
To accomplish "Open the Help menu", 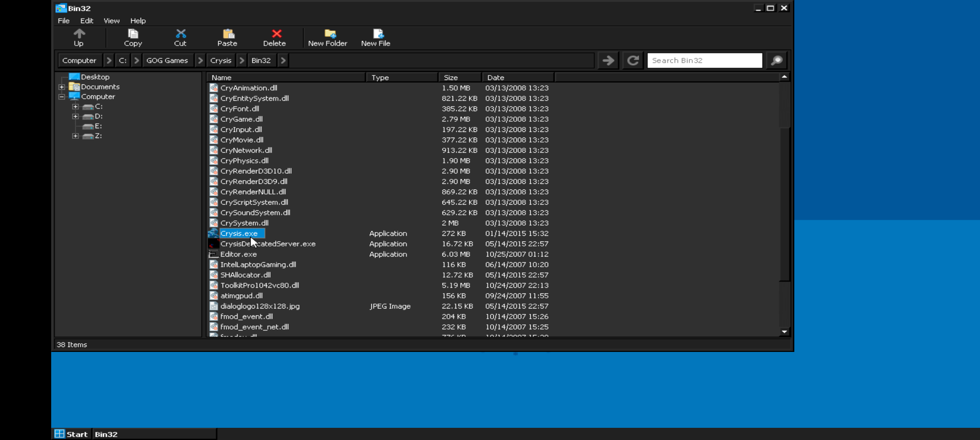I will [138, 21].
